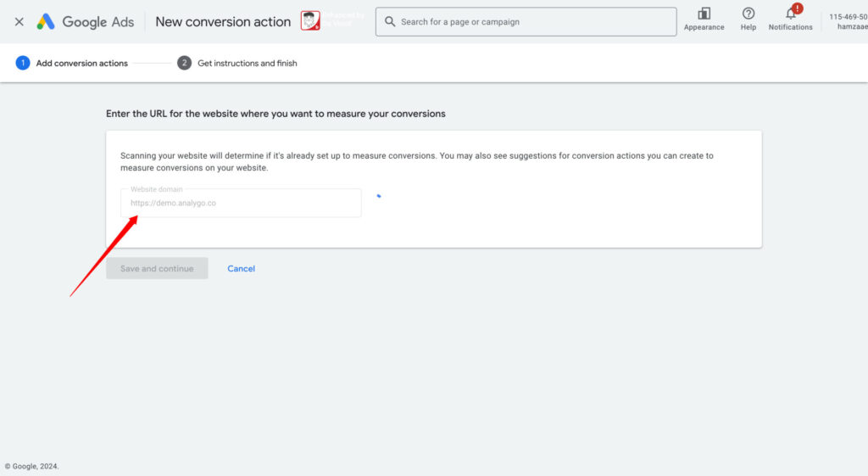Select the Add conversion actions step label
Image resolution: width=868 pixels, height=476 pixels.
[81, 63]
